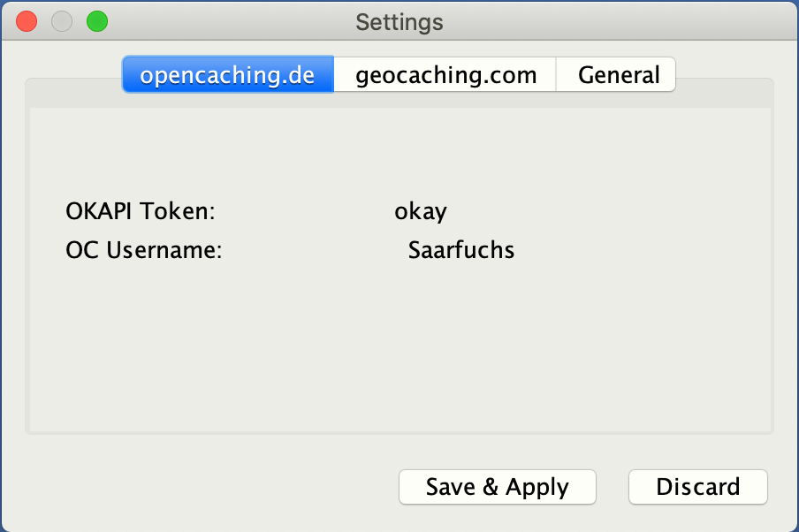Image resolution: width=799 pixels, height=532 pixels.
Task: Select the Saarfuchs username value
Action: tap(461, 250)
